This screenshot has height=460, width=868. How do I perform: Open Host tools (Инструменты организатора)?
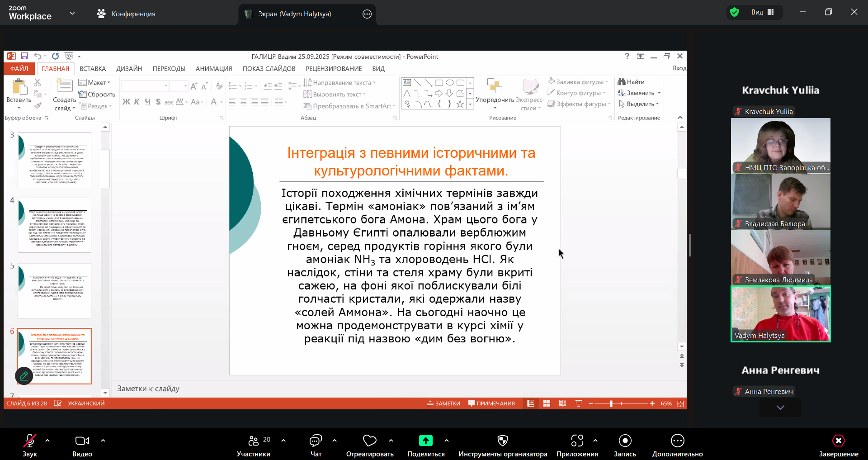503,446
